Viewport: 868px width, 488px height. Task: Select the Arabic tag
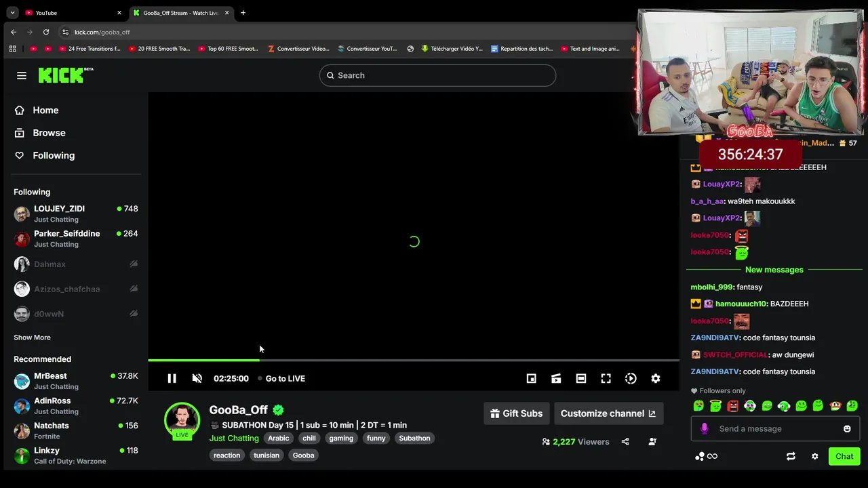coord(278,438)
